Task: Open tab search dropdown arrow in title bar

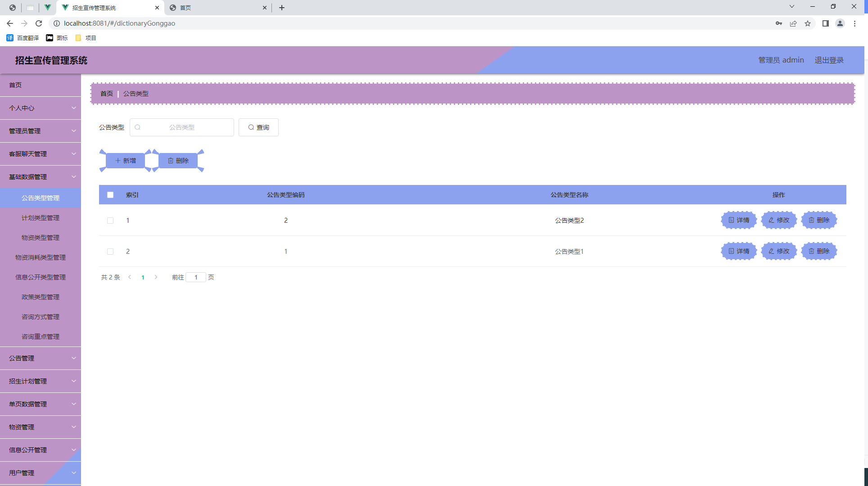Action: pyautogui.click(x=792, y=6)
